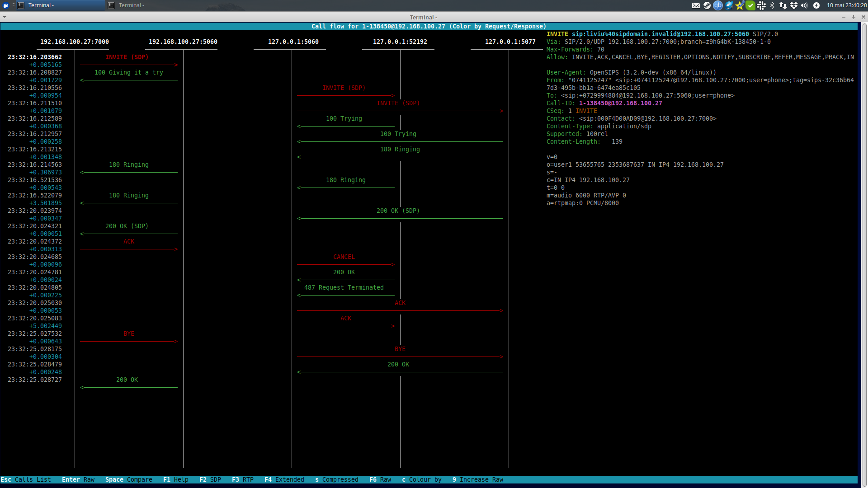Select the CANCEL message in call flow
868x488 pixels.
click(344, 257)
